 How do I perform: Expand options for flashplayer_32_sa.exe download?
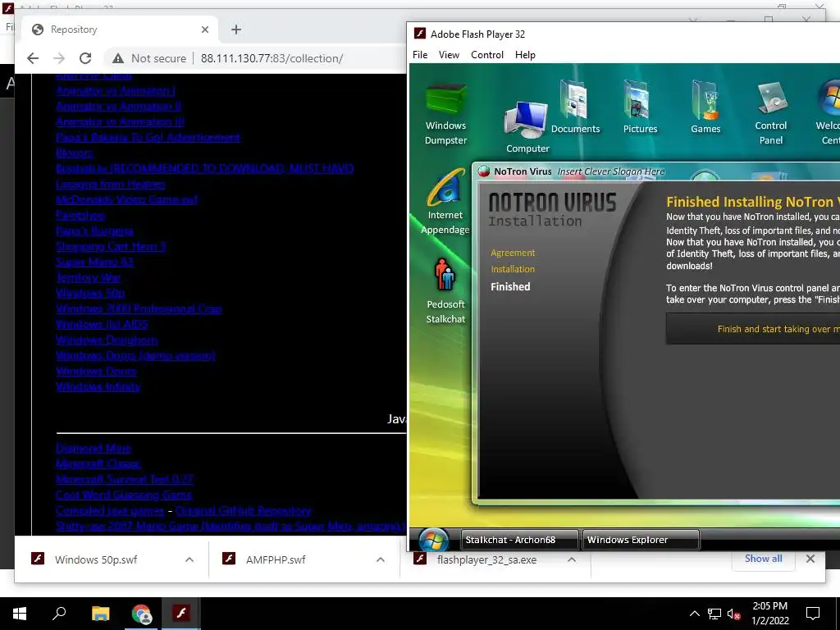click(x=572, y=559)
